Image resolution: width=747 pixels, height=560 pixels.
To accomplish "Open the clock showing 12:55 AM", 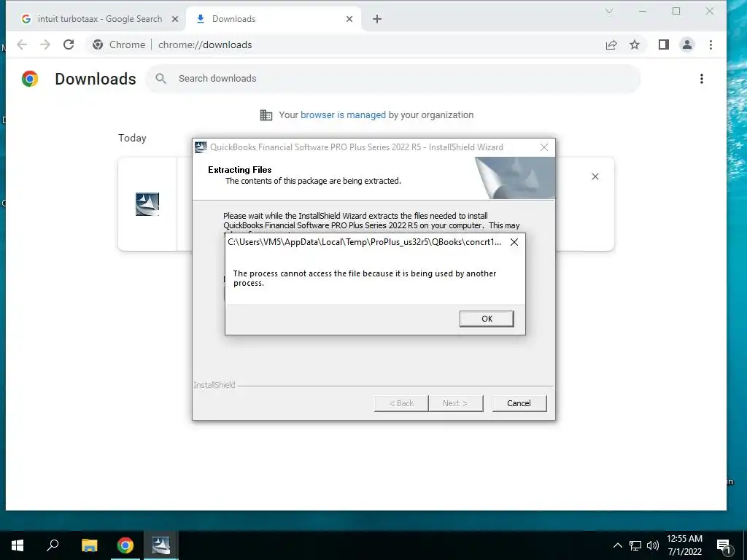I will 684,545.
